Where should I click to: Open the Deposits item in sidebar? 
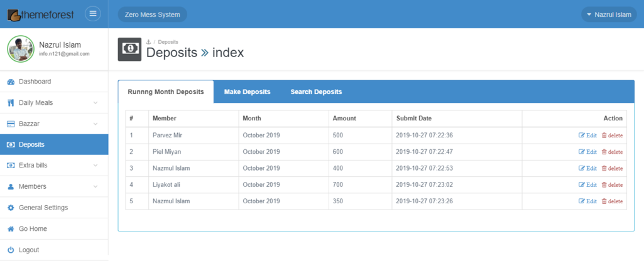pyautogui.click(x=31, y=145)
